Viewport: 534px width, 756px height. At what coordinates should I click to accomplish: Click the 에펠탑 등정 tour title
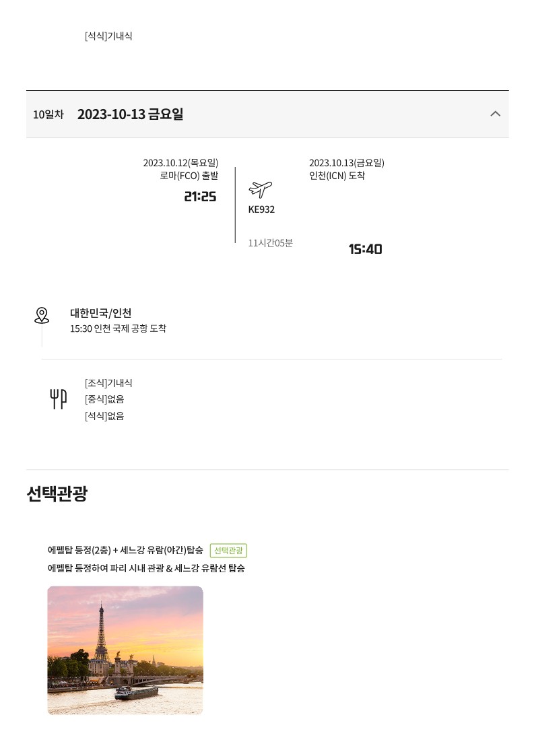click(x=125, y=550)
